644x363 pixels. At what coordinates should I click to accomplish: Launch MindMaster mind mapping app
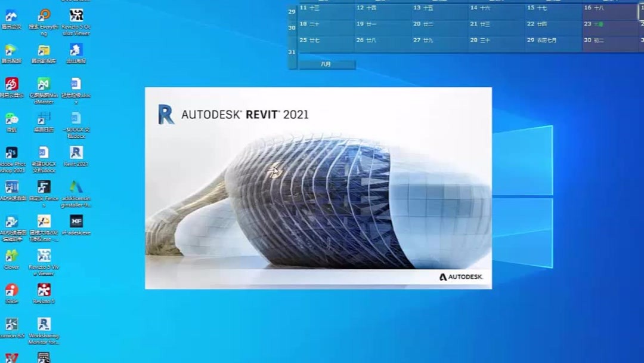pyautogui.click(x=43, y=85)
